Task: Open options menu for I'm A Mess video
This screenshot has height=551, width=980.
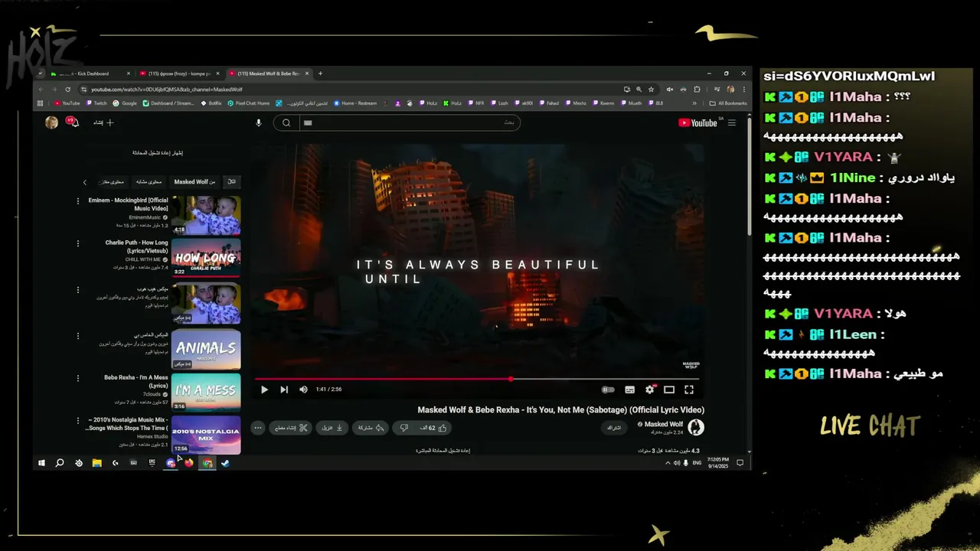Action: click(x=78, y=378)
